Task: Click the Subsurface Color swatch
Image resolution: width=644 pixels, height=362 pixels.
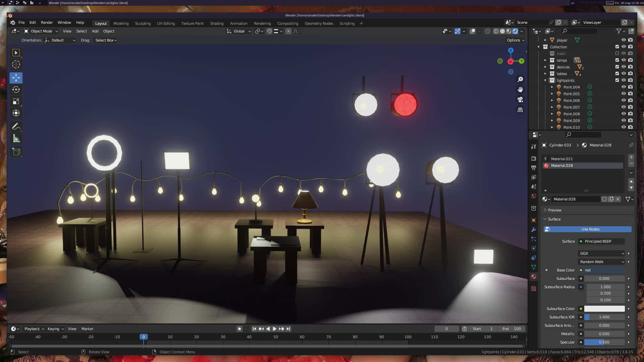Action: [604, 309]
